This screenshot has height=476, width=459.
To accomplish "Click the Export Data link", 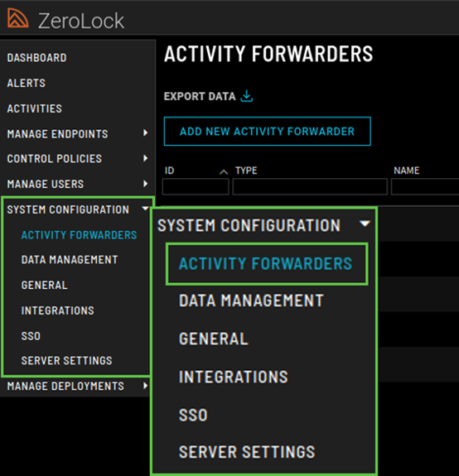I will pos(200,97).
